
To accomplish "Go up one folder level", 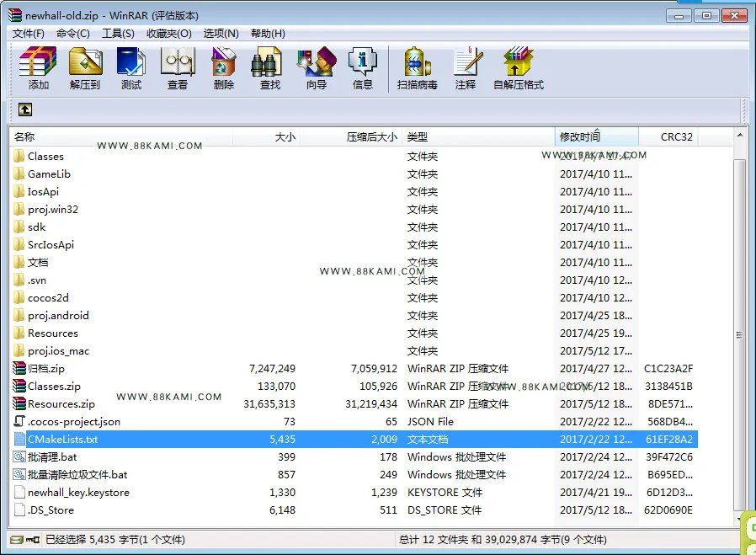I will 25,109.
